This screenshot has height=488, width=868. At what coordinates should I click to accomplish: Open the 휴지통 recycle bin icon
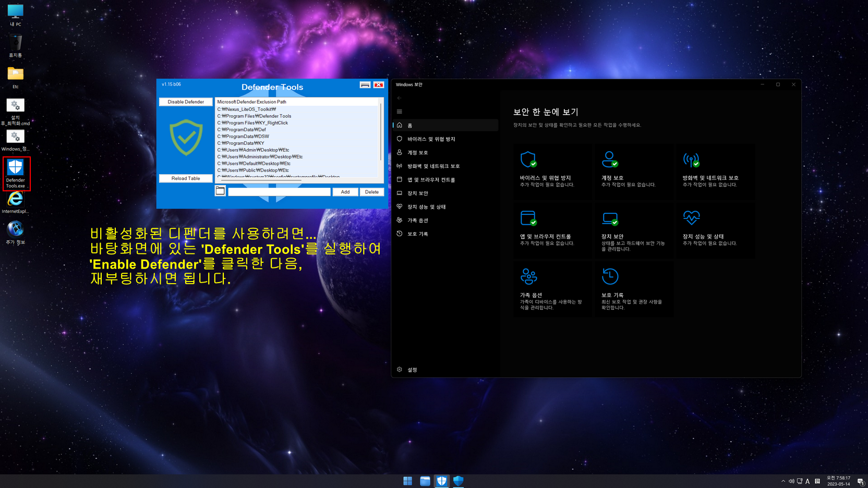(x=15, y=46)
